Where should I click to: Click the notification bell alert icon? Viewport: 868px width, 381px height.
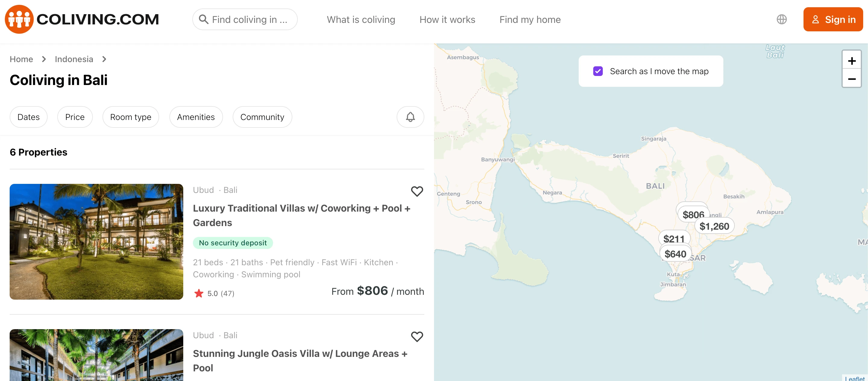[x=410, y=117]
